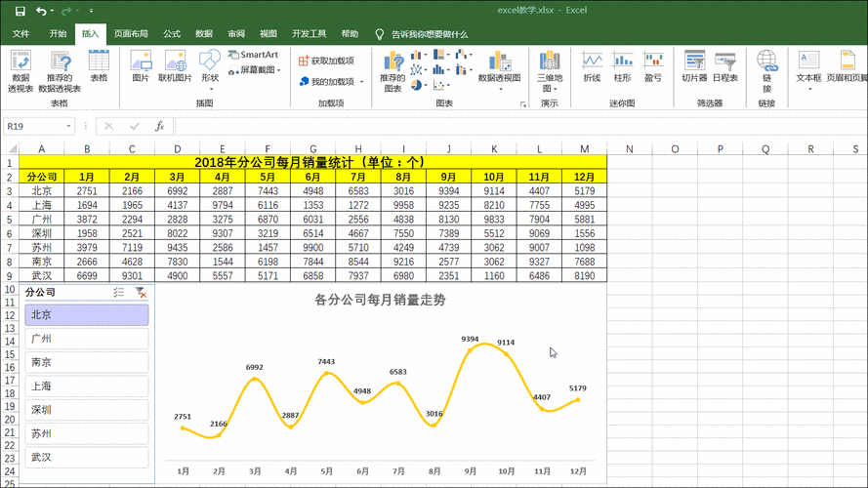Insert a 数据透视表 pivot table
Image resolution: width=868 pixels, height=488 pixels.
point(21,71)
